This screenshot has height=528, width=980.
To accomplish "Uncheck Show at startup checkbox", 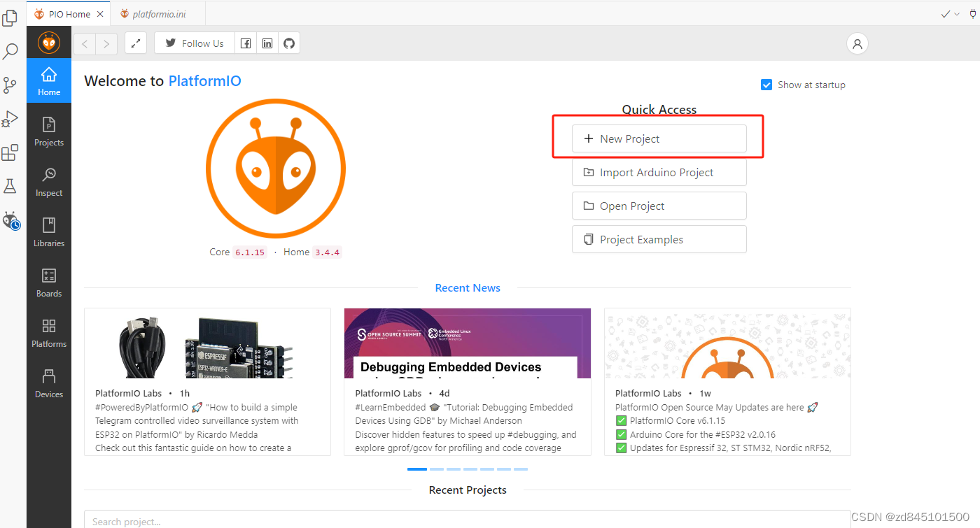I will 766,85.
